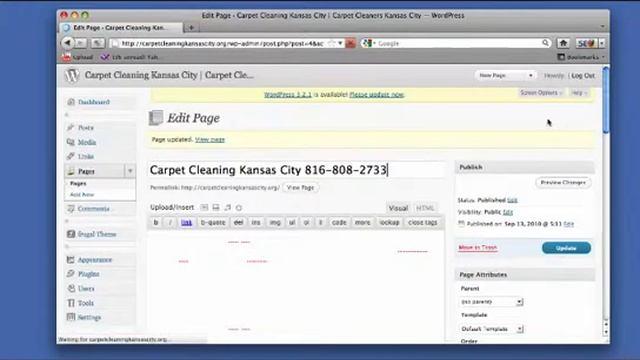Open Settings menu in sidebar
The image size is (640, 360).
[x=89, y=317]
